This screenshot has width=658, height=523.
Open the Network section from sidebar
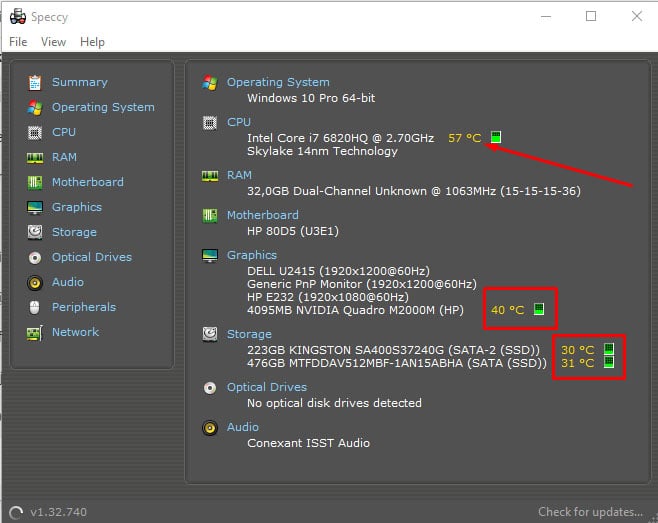76,332
